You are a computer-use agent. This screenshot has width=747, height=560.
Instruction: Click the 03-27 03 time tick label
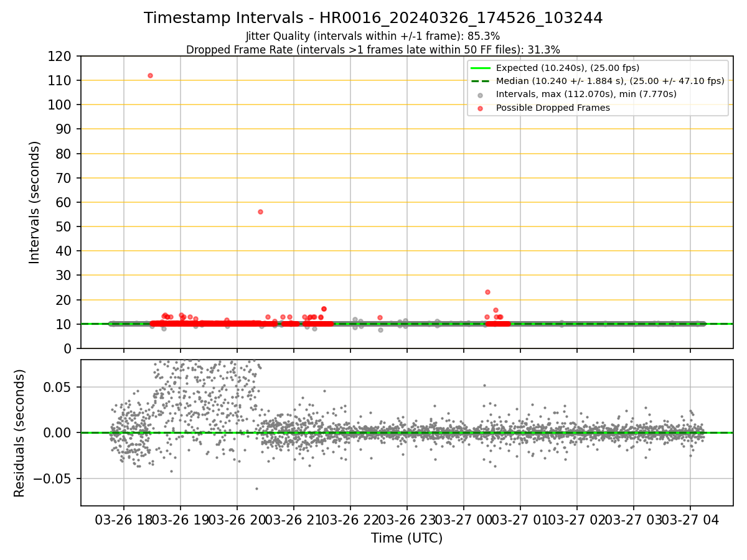633,520
